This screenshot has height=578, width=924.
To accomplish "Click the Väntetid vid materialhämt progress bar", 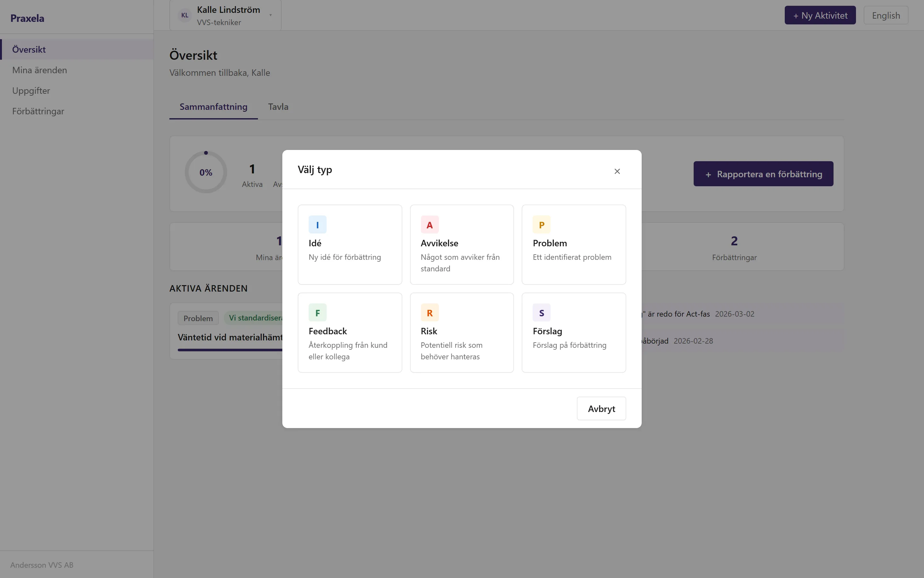I will point(230,350).
